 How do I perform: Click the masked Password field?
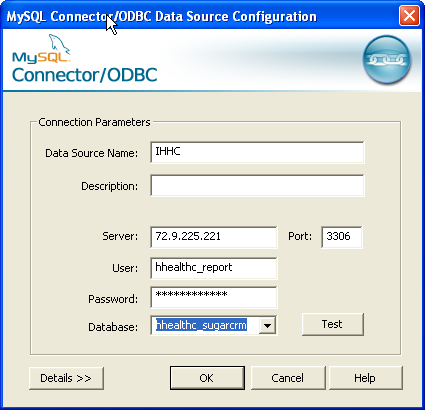click(213, 297)
